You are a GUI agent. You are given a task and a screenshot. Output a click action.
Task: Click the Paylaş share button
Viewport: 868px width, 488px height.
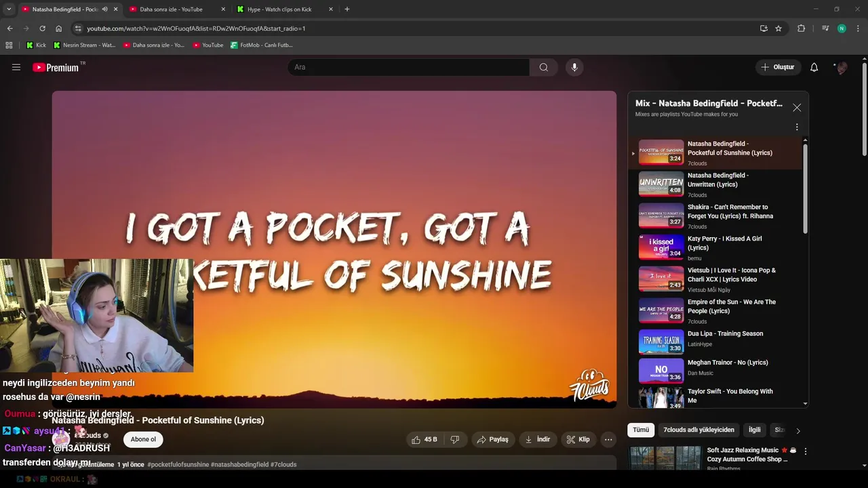click(x=492, y=439)
